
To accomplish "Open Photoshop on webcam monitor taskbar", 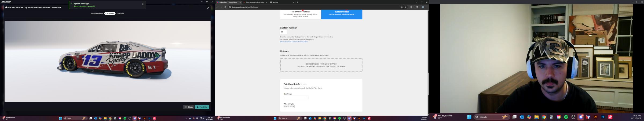I will tap(603, 117).
